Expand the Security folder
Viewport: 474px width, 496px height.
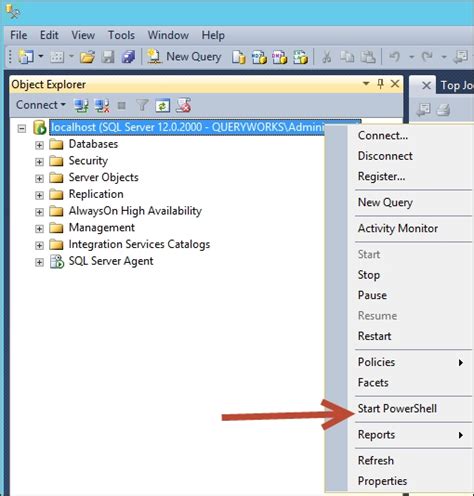click(39, 162)
